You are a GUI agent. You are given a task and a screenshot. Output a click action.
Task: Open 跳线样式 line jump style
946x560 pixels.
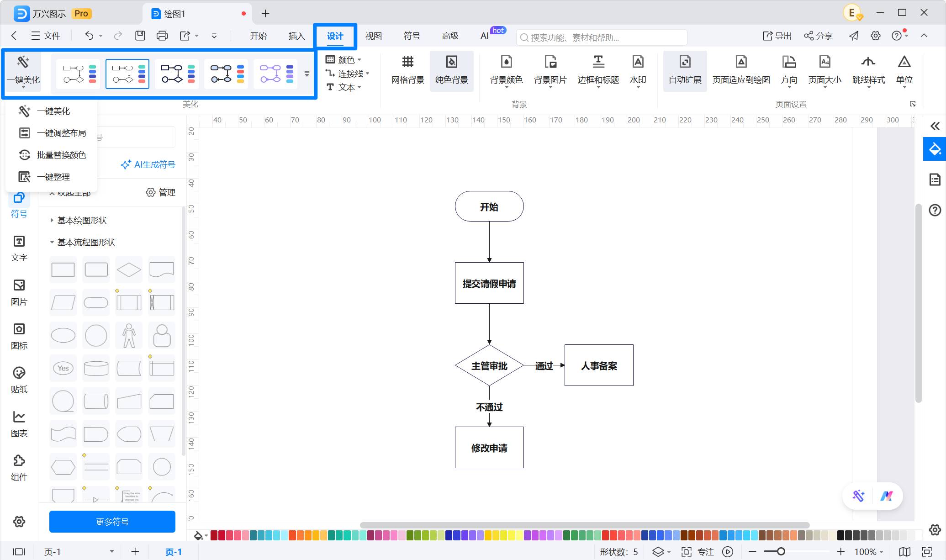pos(868,71)
